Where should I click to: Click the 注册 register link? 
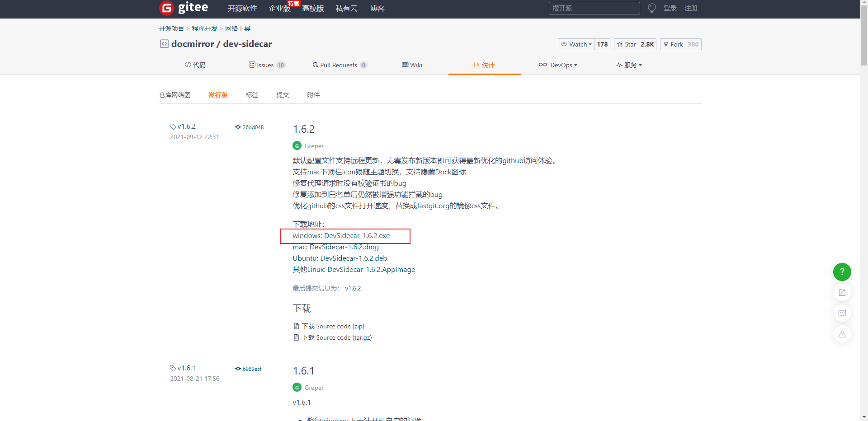click(x=691, y=8)
